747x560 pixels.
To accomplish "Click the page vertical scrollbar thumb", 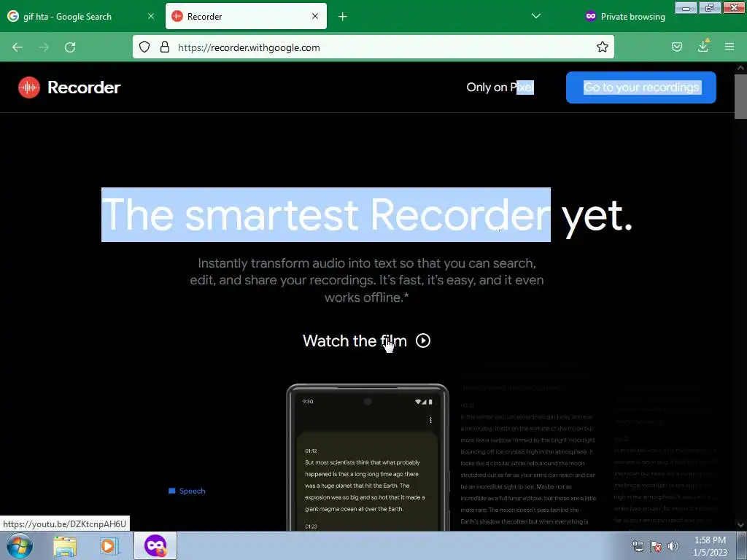I will [x=740, y=97].
